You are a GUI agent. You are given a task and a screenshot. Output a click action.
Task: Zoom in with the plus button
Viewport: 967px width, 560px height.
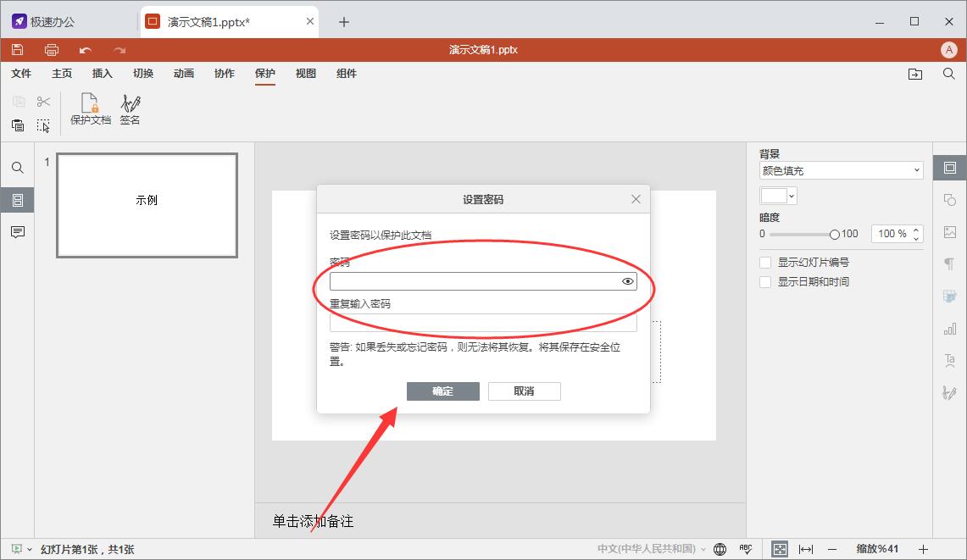pos(923,549)
